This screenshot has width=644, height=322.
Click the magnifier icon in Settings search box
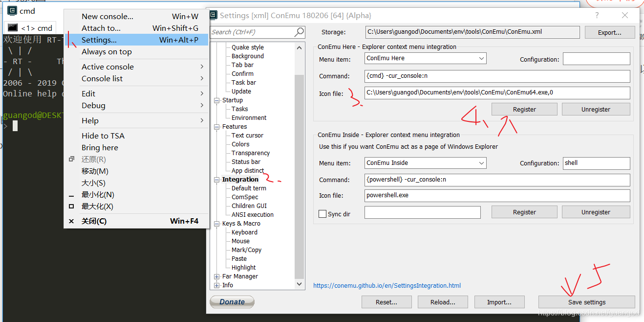point(299,32)
